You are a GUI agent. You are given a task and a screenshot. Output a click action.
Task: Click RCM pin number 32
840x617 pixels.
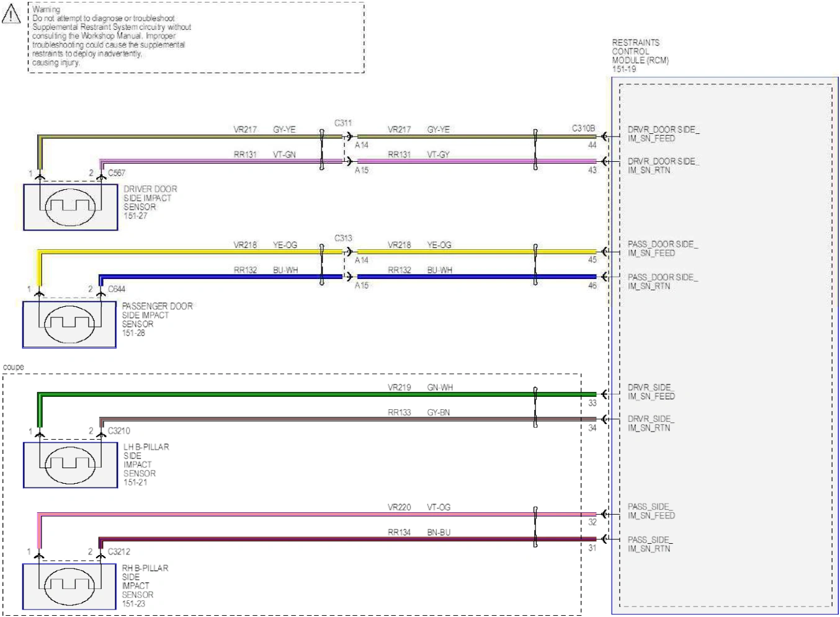pyautogui.click(x=592, y=522)
